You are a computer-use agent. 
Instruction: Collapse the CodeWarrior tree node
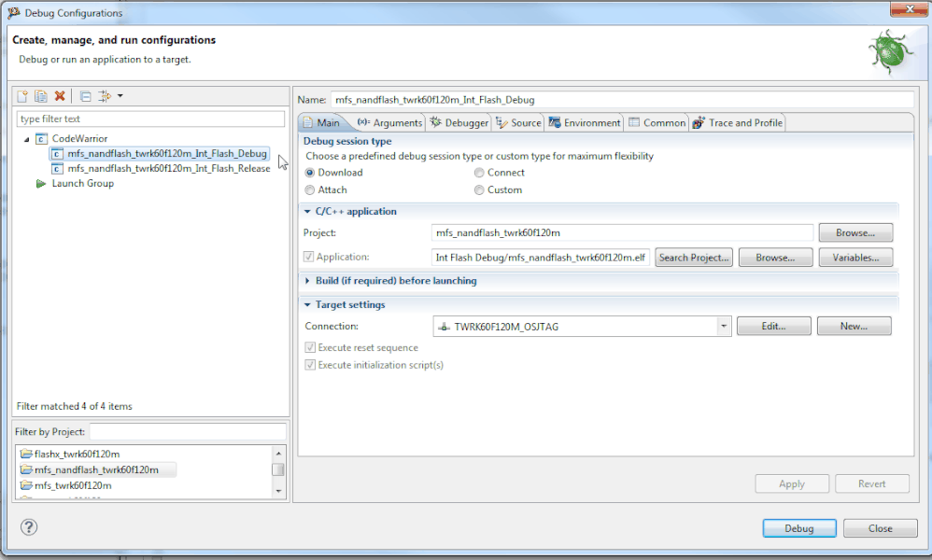(x=26, y=140)
